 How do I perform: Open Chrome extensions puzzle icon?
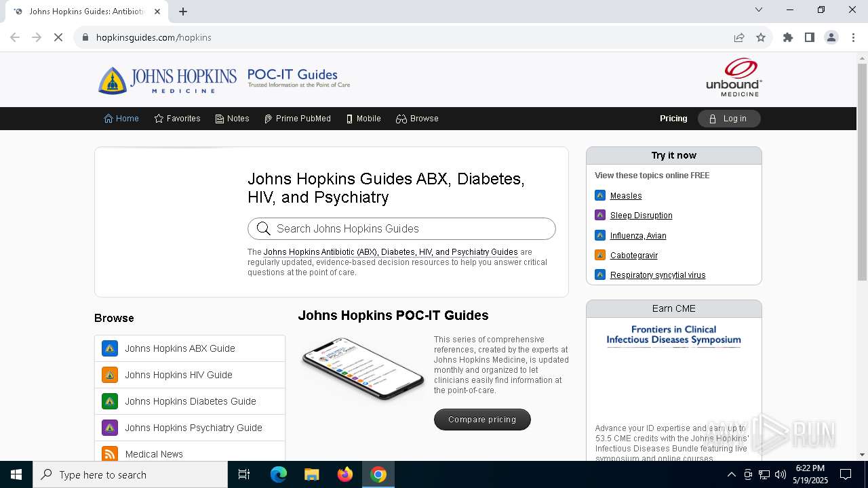(x=788, y=37)
